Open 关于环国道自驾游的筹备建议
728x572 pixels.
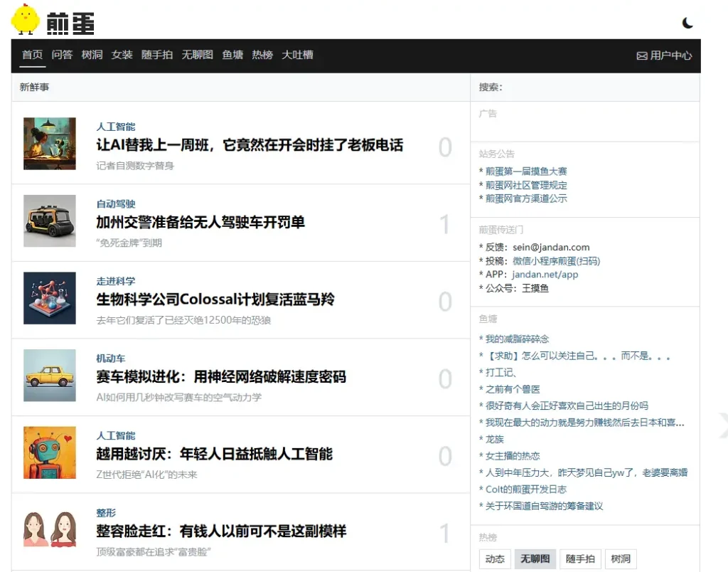click(544, 506)
